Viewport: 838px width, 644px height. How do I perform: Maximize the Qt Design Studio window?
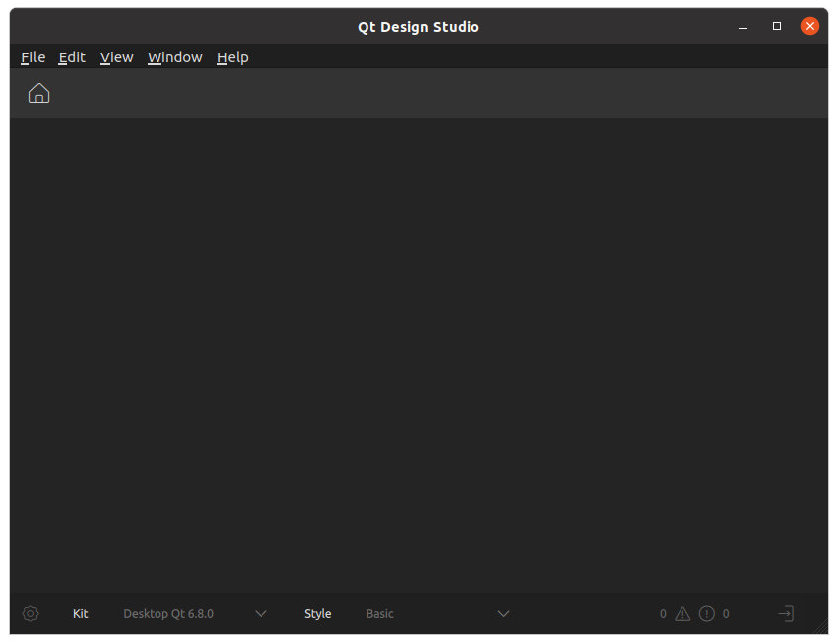pyautogui.click(x=777, y=26)
